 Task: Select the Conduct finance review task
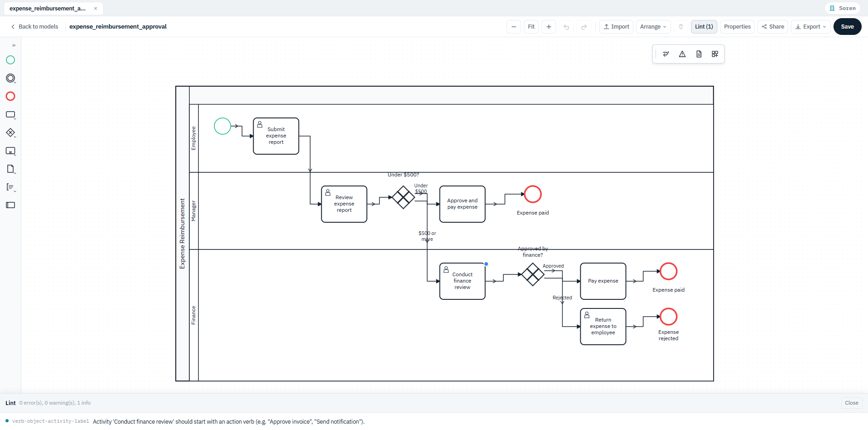462,281
